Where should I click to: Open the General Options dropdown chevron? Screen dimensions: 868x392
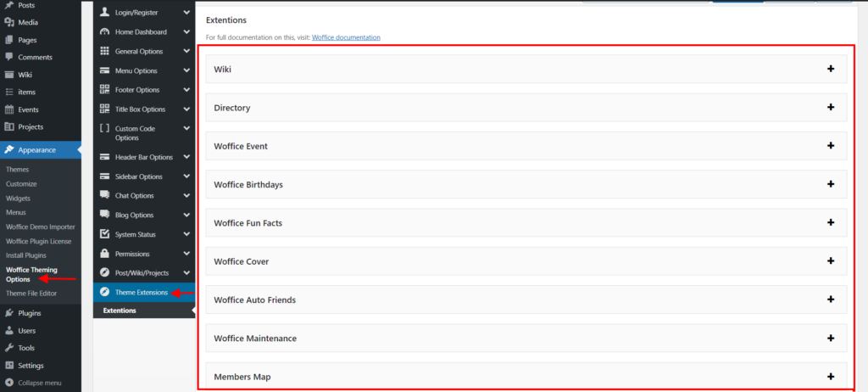pyautogui.click(x=186, y=52)
